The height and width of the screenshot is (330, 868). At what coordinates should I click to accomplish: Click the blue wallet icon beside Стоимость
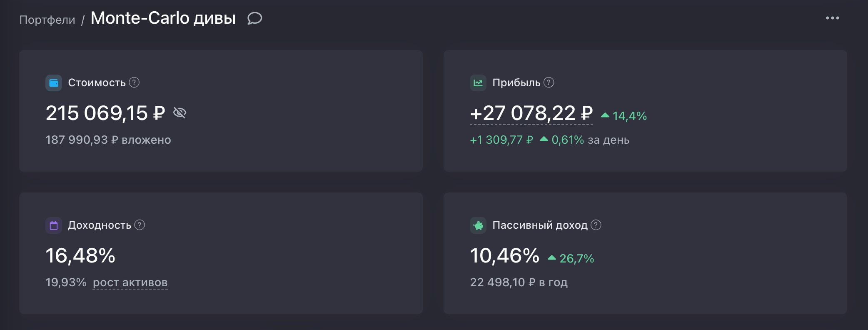pos(54,83)
